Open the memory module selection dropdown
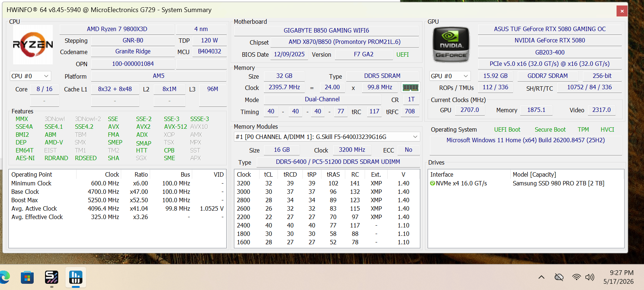 [x=327, y=137]
